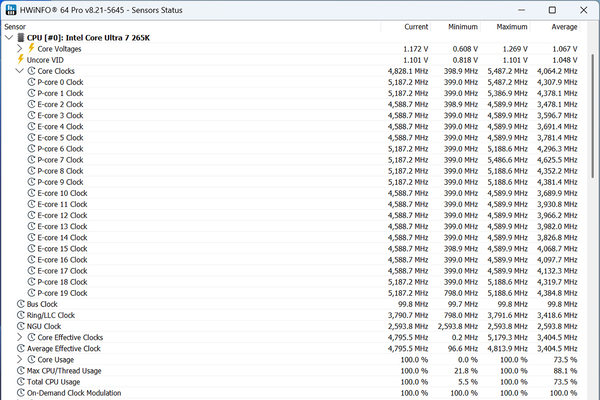Select the E-core 17 Clock row
Screen dimensions: 600x400
(x=291, y=271)
